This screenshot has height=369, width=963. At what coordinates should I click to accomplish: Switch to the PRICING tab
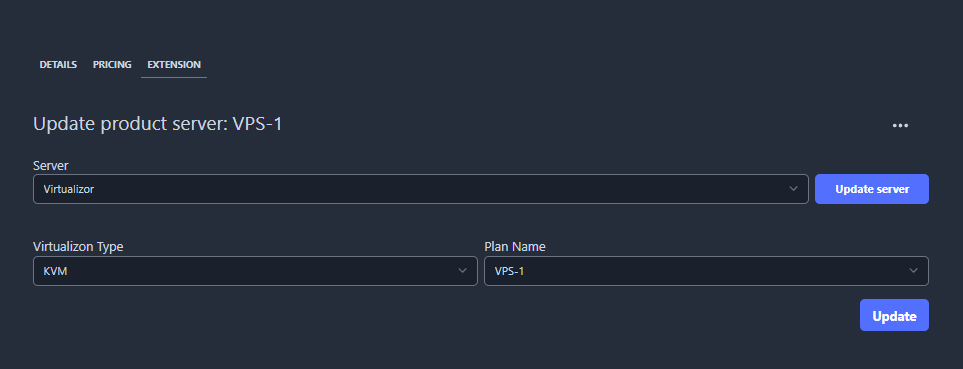tap(112, 64)
